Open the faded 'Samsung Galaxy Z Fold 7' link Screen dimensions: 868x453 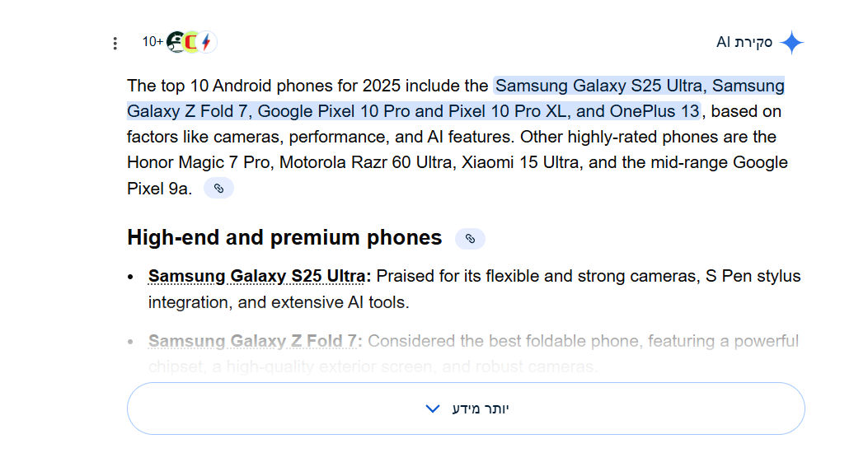[x=255, y=341]
